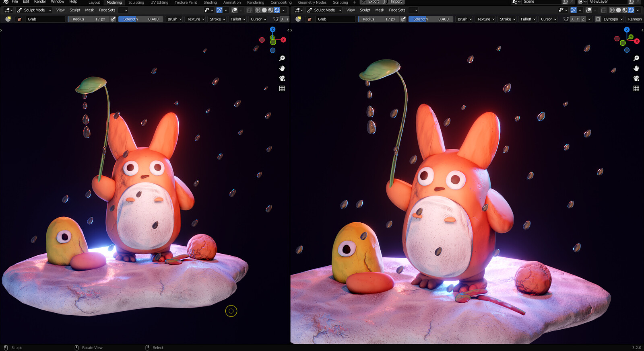The width and height of the screenshot is (644, 351).
Task: Switch to Sculpting workspace tab
Action: pos(136,2)
